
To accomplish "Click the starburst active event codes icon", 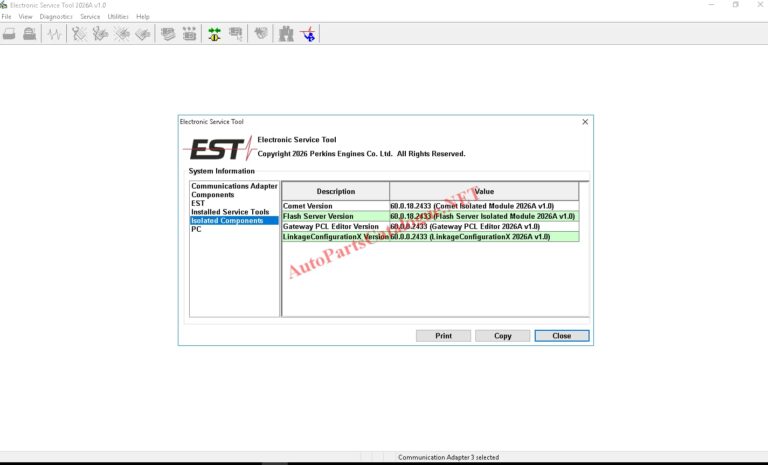I will click(121, 34).
